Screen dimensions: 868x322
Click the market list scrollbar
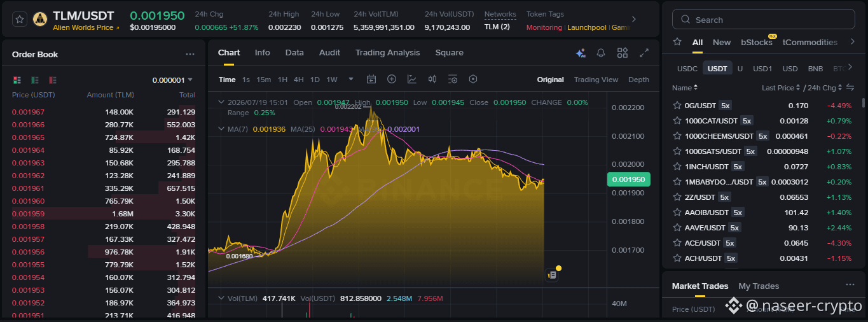863,102
